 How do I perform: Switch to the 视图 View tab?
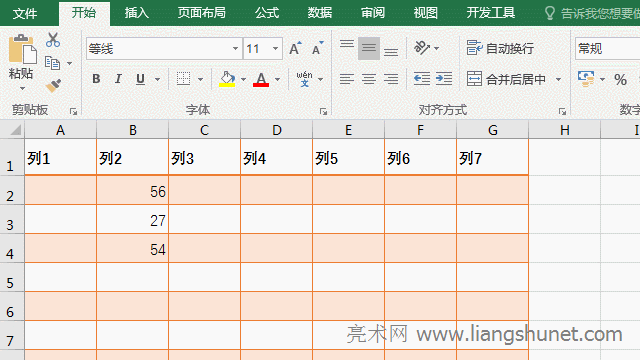pyautogui.click(x=425, y=13)
